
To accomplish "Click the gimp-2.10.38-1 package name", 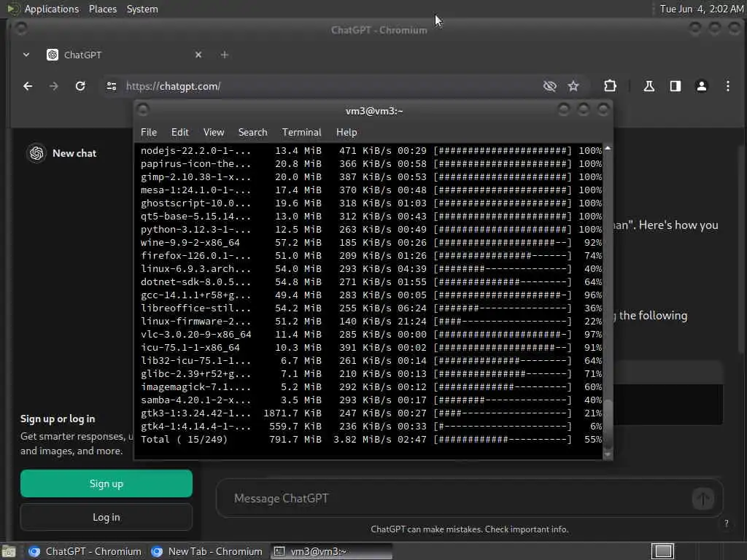I will pyautogui.click(x=196, y=176).
